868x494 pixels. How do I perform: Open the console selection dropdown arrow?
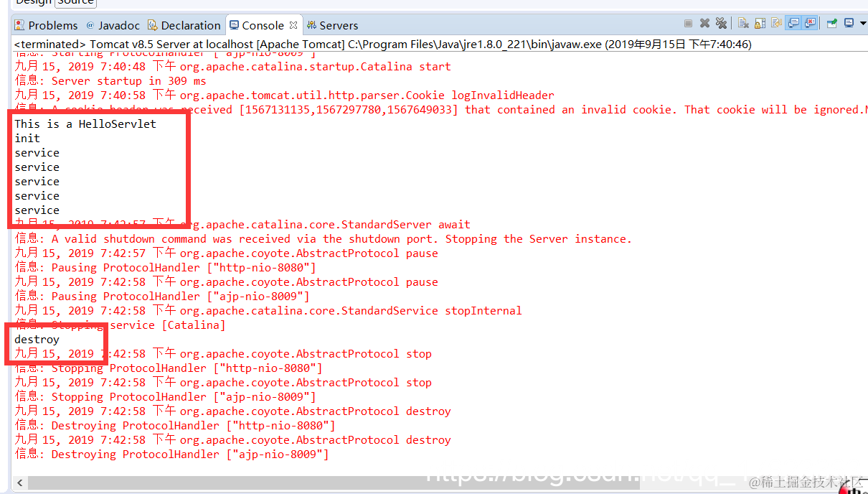[863, 23]
